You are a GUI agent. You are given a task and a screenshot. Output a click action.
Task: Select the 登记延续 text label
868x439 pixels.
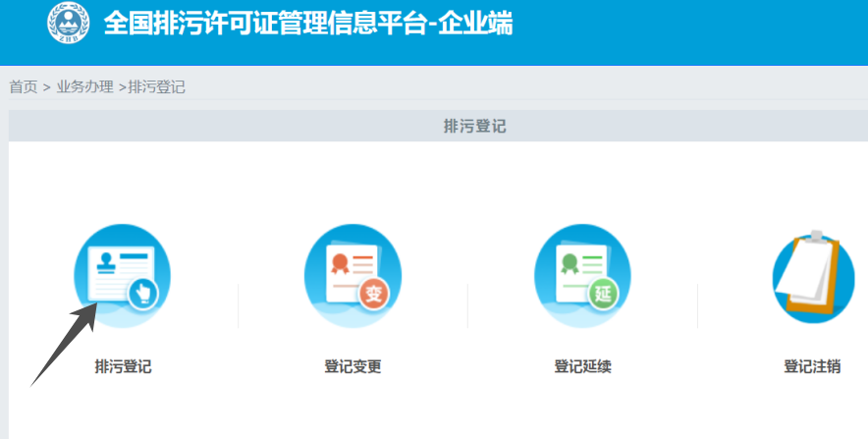point(582,367)
